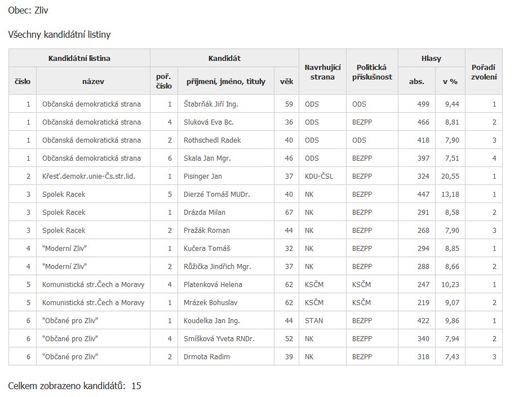Image resolution: width=532 pixels, height=397 pixels.
Task: Click vote count "294"
Action: [x=423, y=248]
